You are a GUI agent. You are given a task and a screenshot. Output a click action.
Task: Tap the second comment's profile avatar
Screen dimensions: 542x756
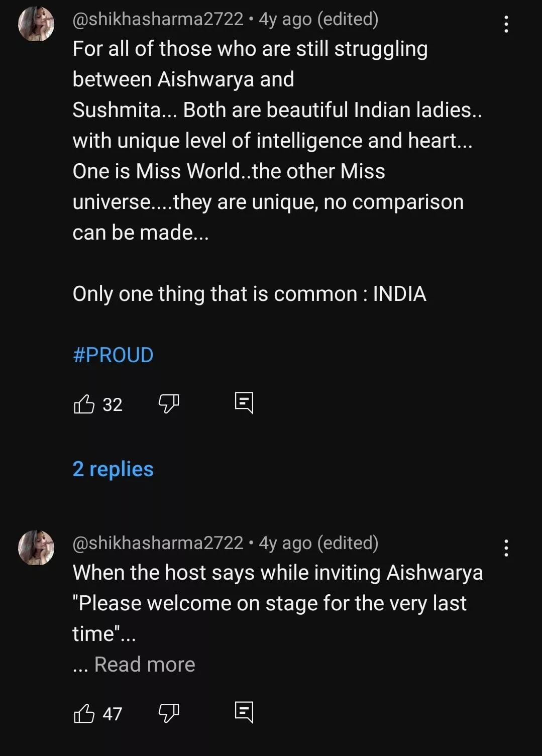(36, 548)
